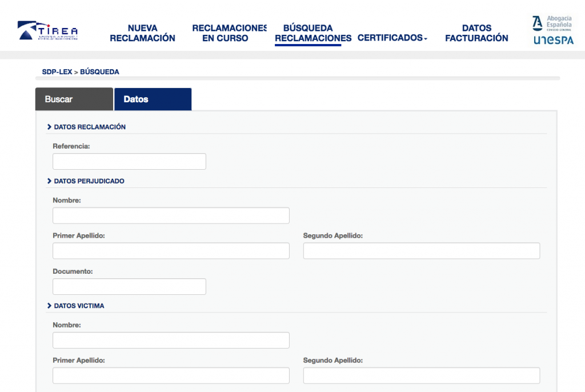585x392 pixels.
Task: Open the Nueva Reclamación menu
Action: tap(142, 33)
